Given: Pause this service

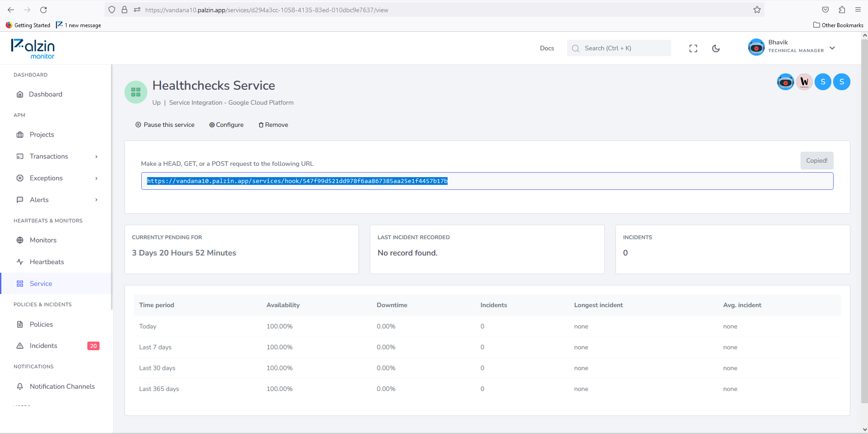Looking at the screenshot, I should pyautogui.click(x=165, y=125).
